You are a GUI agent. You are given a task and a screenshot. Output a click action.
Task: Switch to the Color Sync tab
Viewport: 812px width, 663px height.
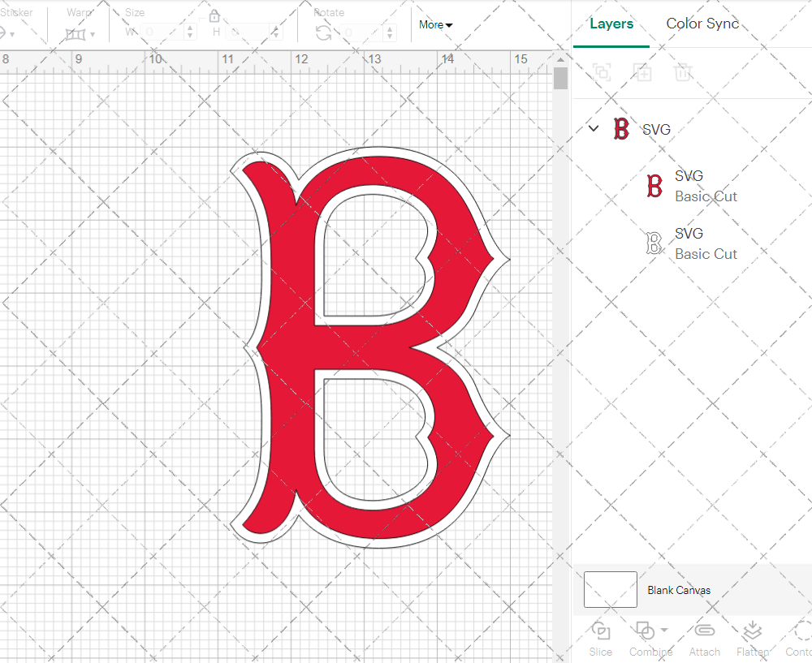coord(702,24)
